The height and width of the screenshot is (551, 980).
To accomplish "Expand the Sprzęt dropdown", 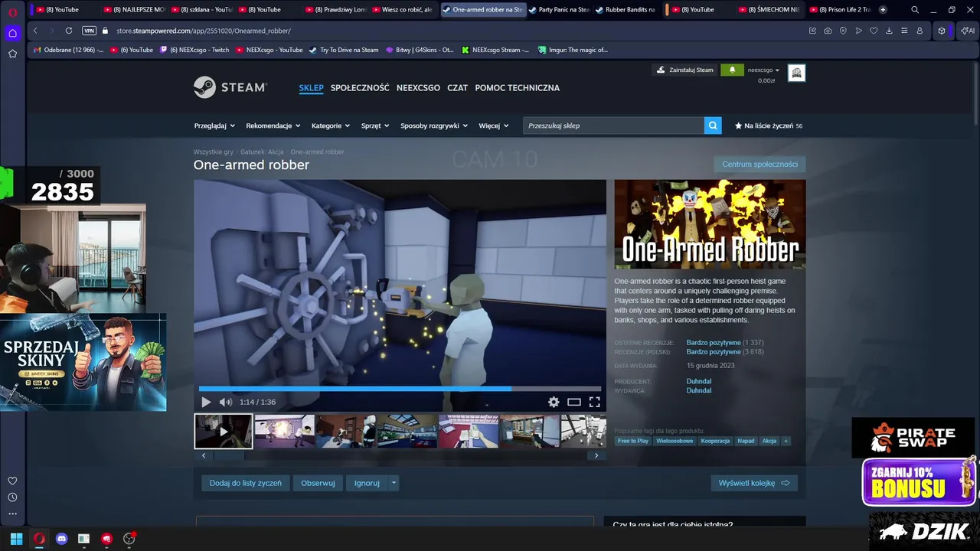I will tap(375, 126).
